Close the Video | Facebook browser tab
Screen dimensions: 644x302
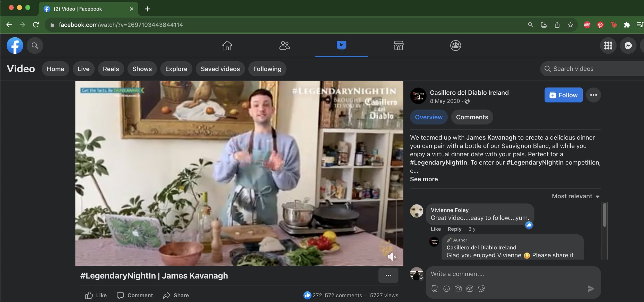131,9
